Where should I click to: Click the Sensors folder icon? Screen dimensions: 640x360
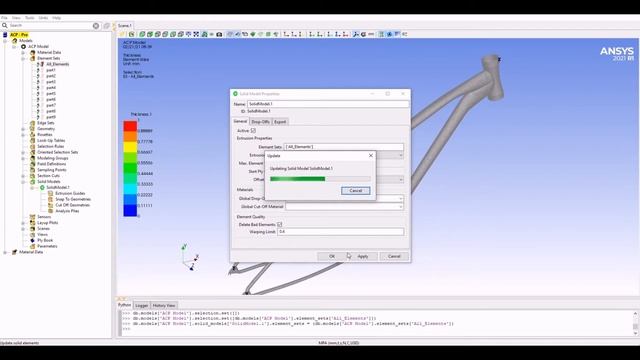pyautogui.click(x=33, y=217)
